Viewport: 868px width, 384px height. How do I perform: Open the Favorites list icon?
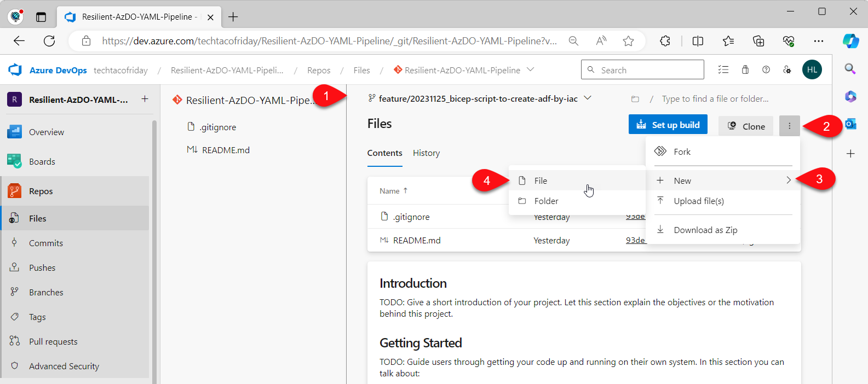(728, 41)
